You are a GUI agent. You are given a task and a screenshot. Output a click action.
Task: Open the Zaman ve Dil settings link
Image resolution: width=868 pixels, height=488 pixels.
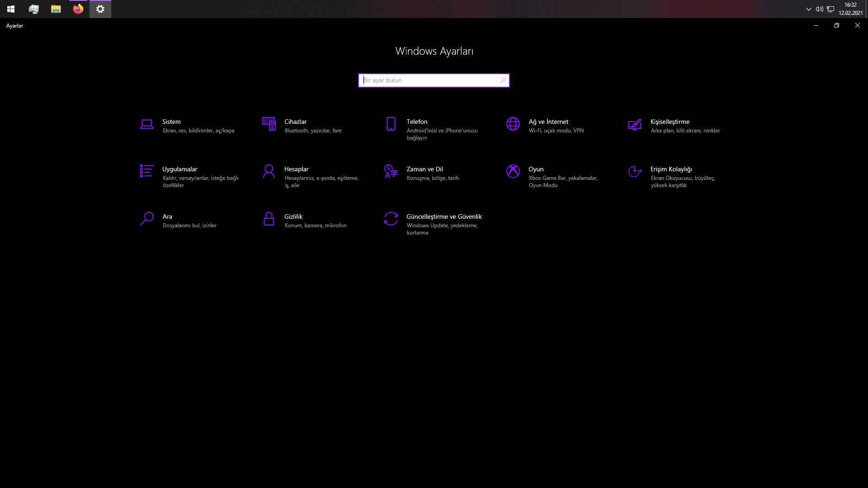(424, 169)
